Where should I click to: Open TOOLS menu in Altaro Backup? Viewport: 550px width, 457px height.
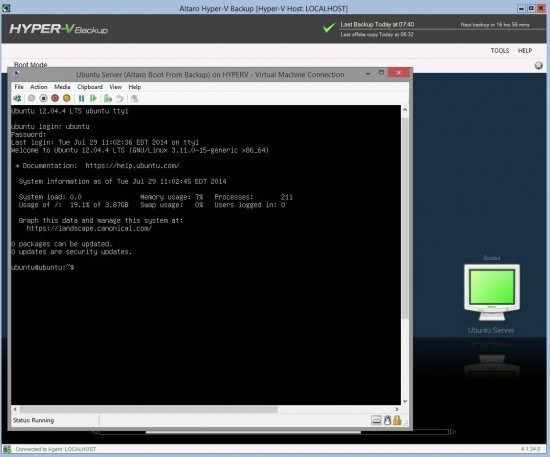coord(500,51)
